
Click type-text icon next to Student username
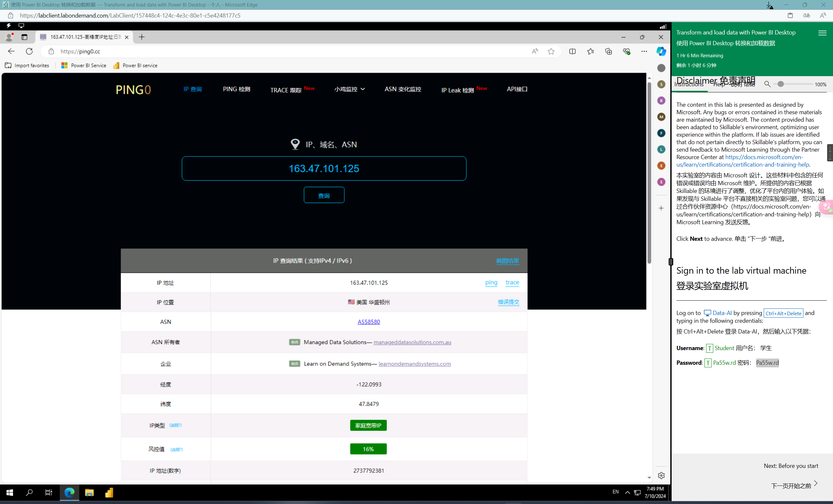[x=709, y=348]
